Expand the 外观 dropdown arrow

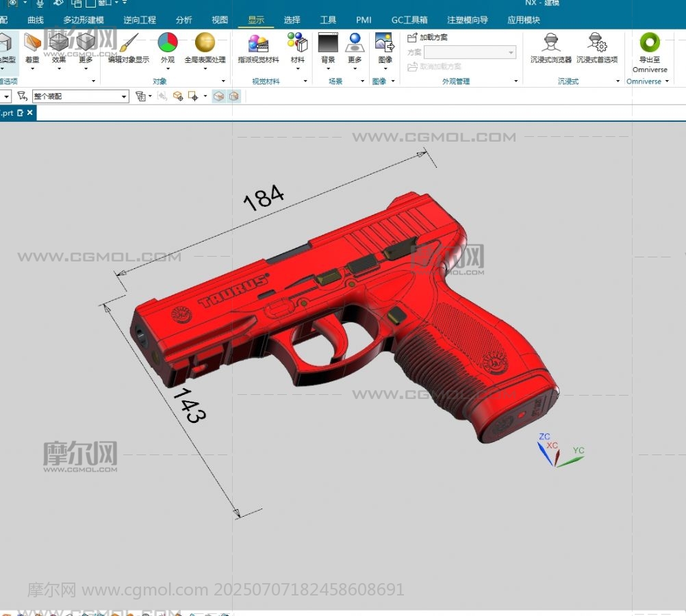click(168, 68)
